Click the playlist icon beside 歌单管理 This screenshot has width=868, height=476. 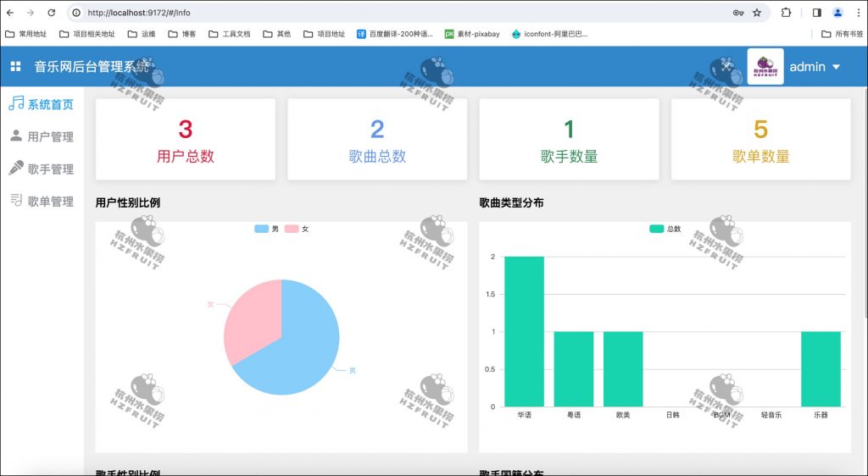pos(17,200)
